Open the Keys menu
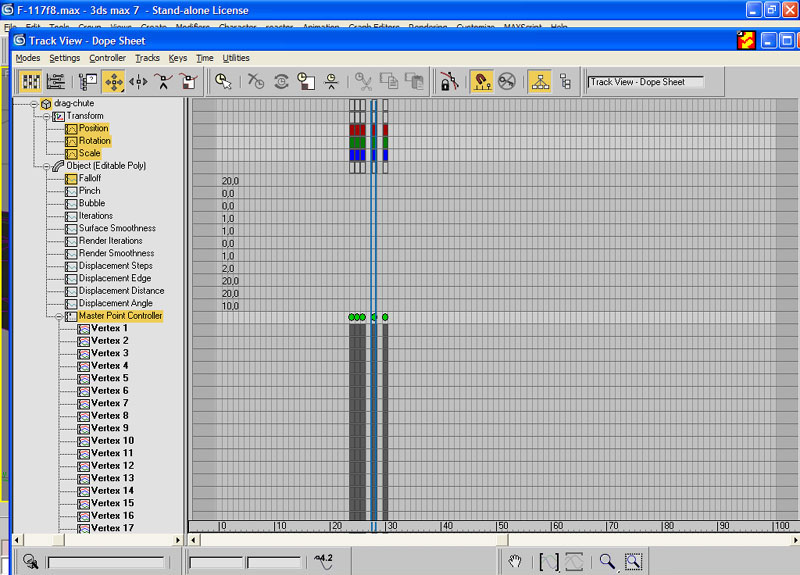 pyautogui.click(x=178, y=58)
